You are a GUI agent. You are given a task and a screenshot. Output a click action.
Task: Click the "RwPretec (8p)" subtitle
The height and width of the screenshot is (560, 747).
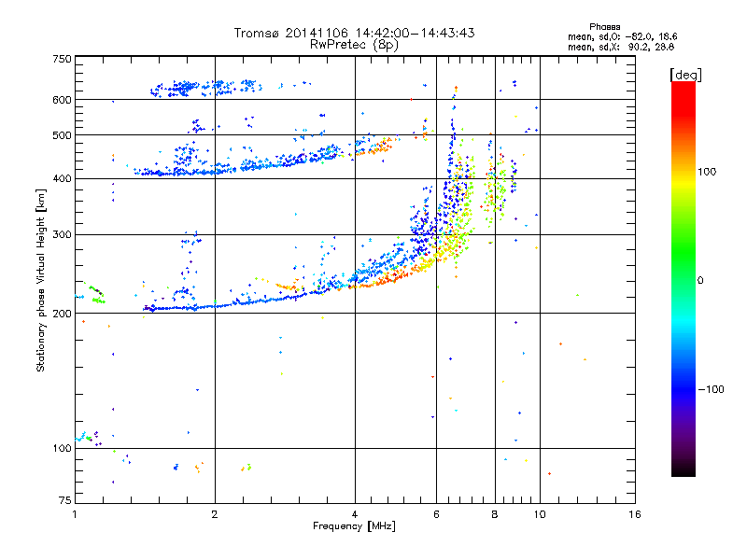click(x=354, y=45)
